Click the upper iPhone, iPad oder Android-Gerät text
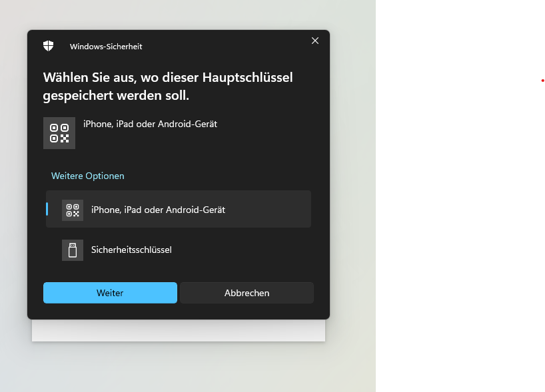The width and height of the screenshot is (545, 392). pos(150,124)
